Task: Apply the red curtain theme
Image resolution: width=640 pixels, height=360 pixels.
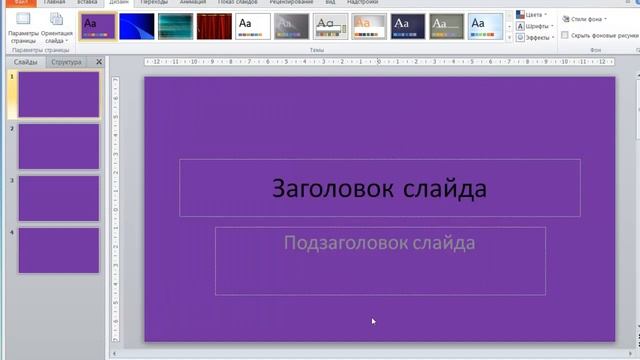Action: point(214,26)
